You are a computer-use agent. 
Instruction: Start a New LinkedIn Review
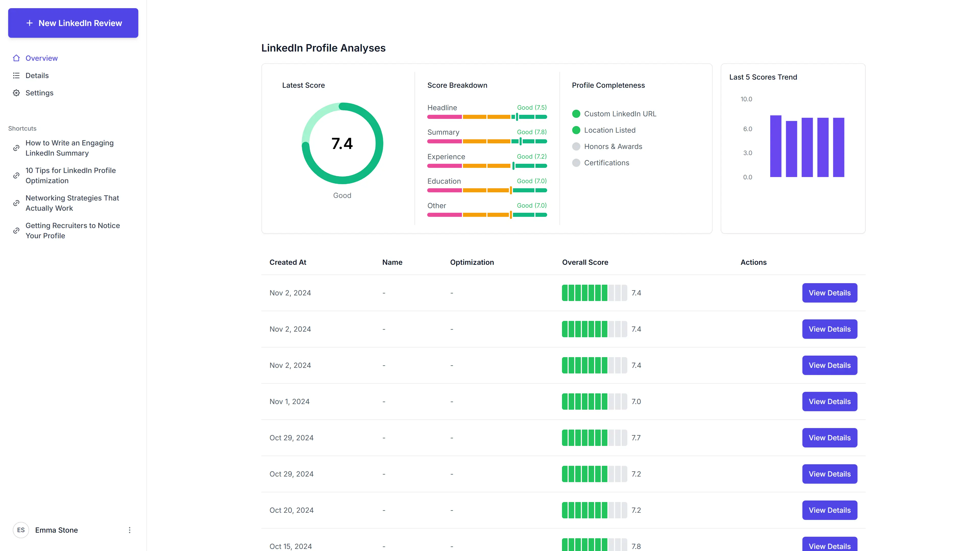click(73, 23)
